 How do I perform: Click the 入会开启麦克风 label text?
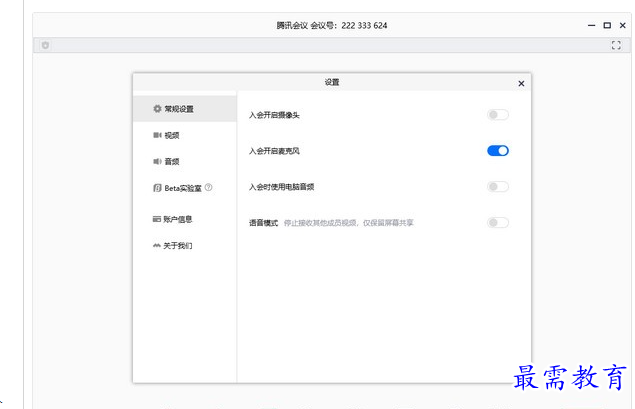pyautogui.click(x=274, y=151)
